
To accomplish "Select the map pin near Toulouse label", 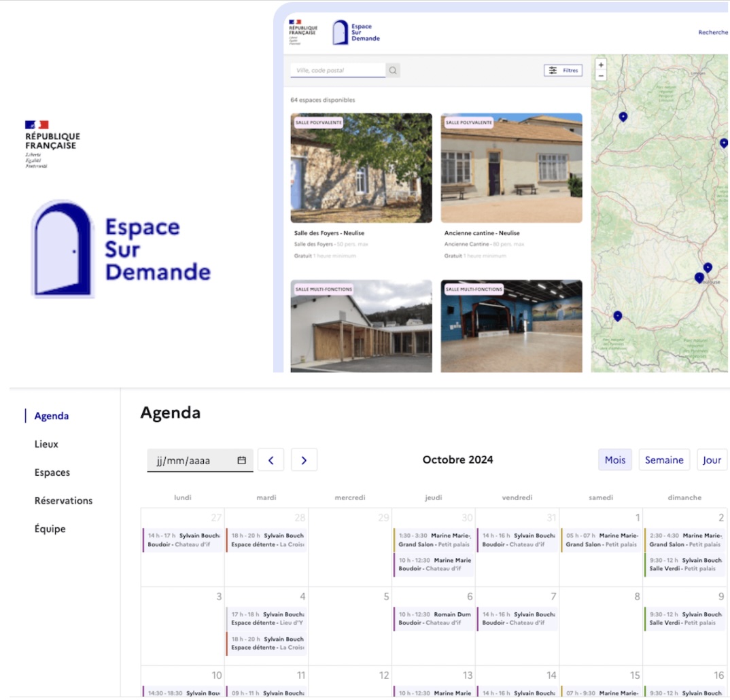I will coord(699,279).
